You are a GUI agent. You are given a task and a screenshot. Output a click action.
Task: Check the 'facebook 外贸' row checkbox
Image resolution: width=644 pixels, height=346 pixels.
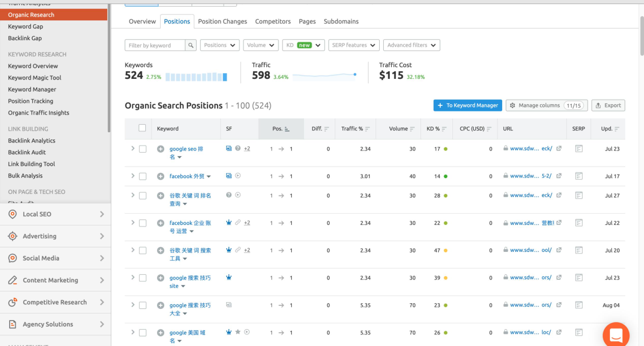(x=143, y=177)
